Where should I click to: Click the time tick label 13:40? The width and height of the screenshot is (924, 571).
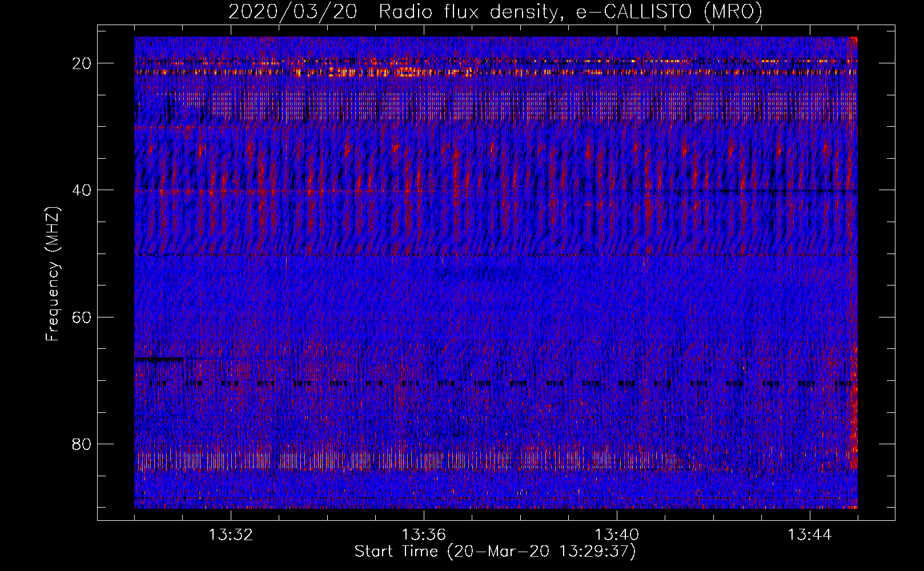click(x=616, y=535)
